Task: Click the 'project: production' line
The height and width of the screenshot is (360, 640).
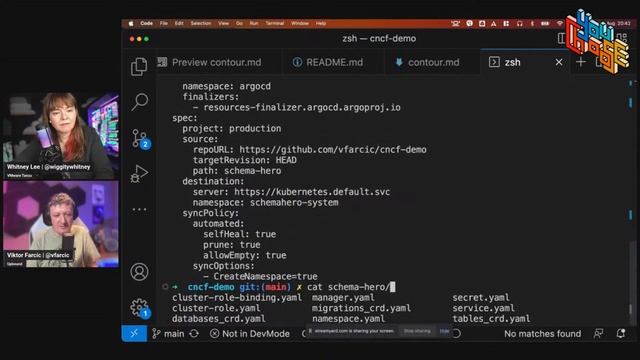Action: 232,129
